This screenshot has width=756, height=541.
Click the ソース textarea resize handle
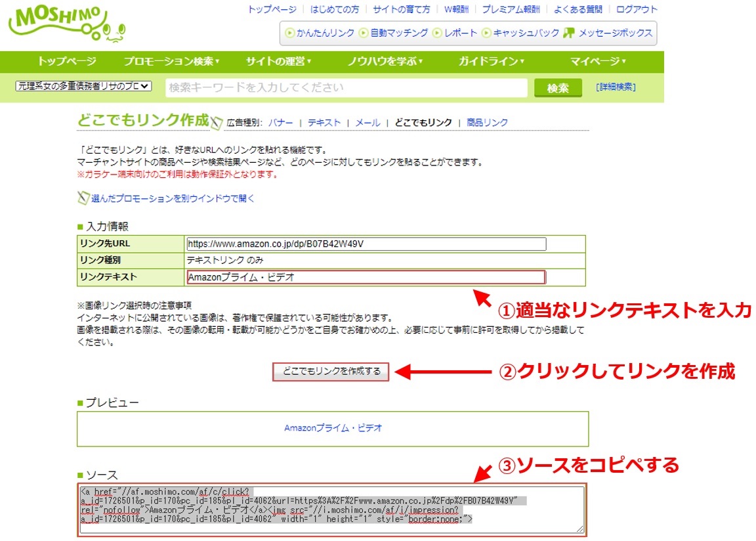[580, 529]
